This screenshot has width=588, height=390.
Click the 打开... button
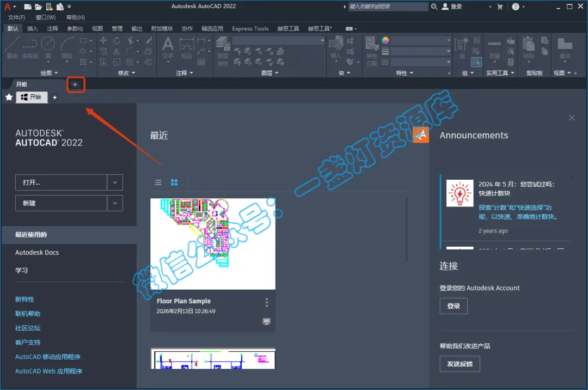tap(61, 182)
